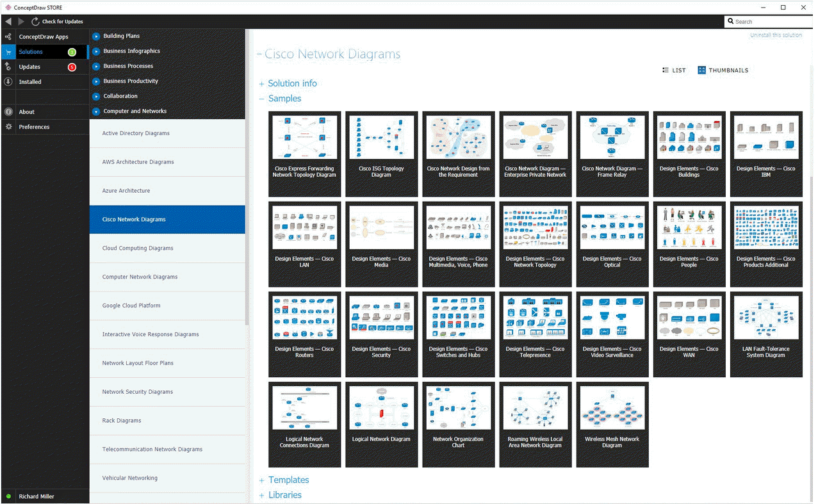The image size is (818, 504).
Task: Open Network Security Diagrams solution
Action: [x=167, y=392]
